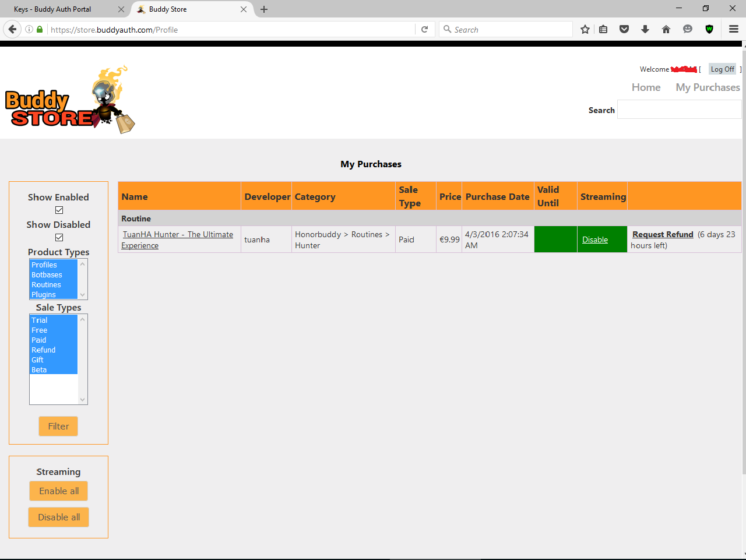
Task: Open the Firefox hamburger menu
Action: [x=734, y=30]
